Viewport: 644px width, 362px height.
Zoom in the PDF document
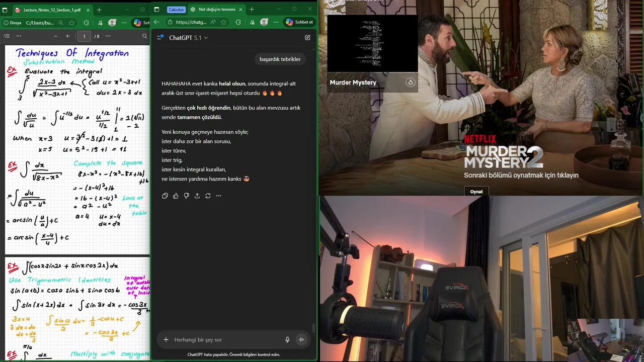[67, 36]
